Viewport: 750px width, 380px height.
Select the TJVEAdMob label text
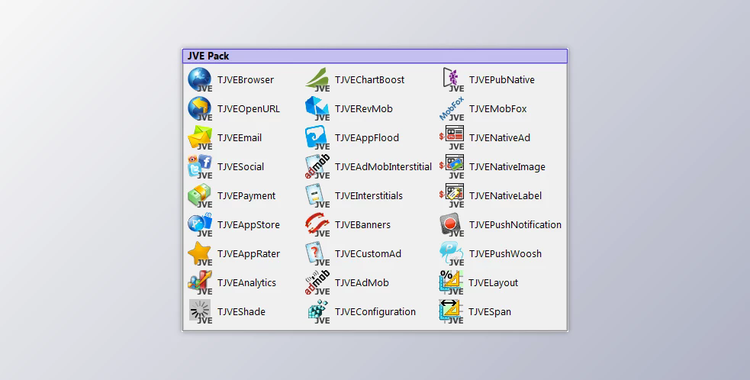click(362, 283)
